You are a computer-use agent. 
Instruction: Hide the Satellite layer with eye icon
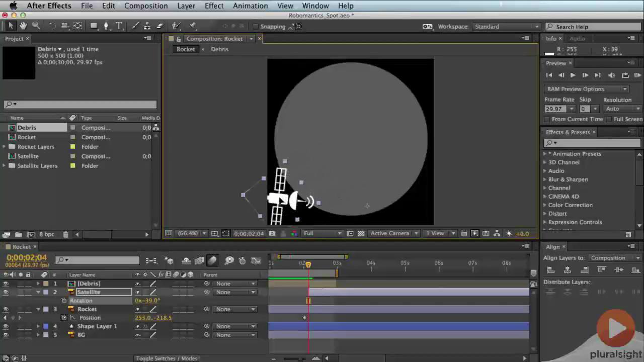click(x=6, y=292)
